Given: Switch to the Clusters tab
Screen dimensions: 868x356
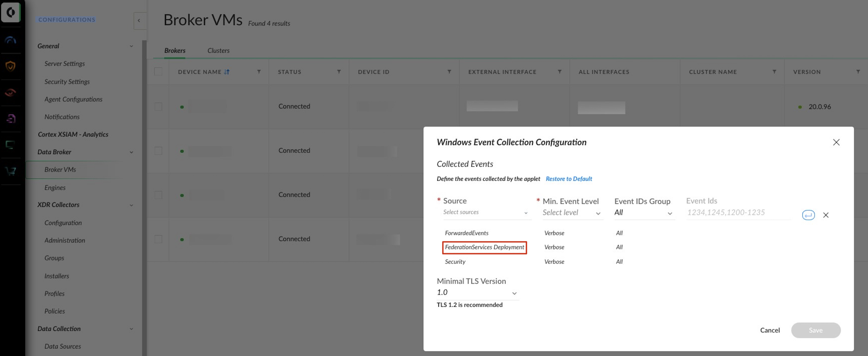Looking at the screenshot, I should click(218, 50).
